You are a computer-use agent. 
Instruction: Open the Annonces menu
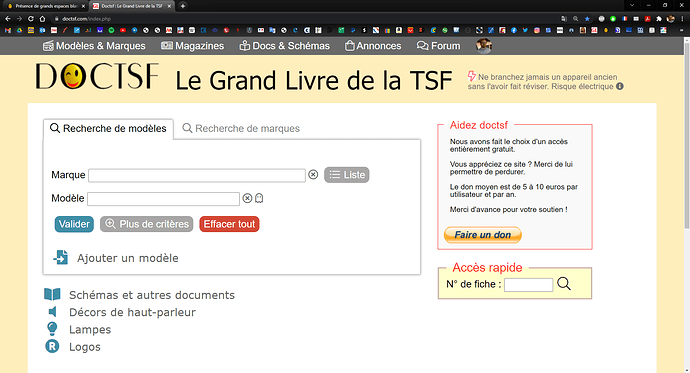[x=373, y=46]
